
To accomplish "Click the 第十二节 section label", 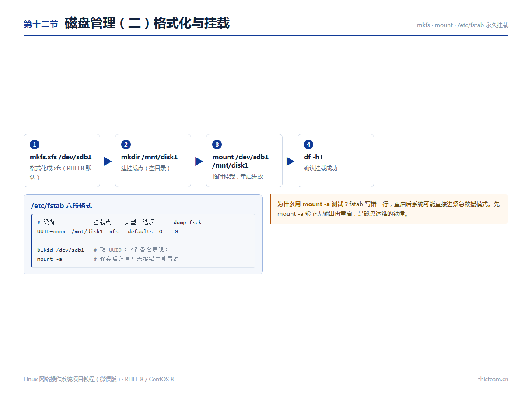I will tap(41, 25).
